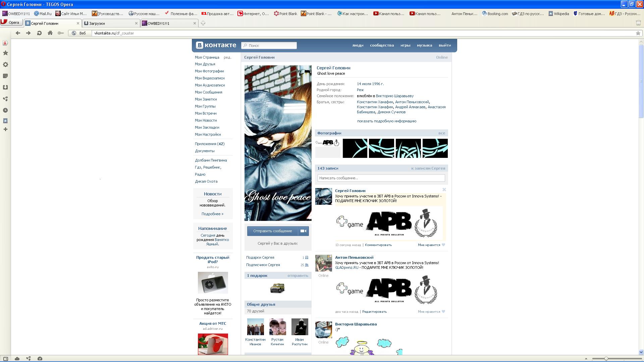Click the video call camera icon

304,231
